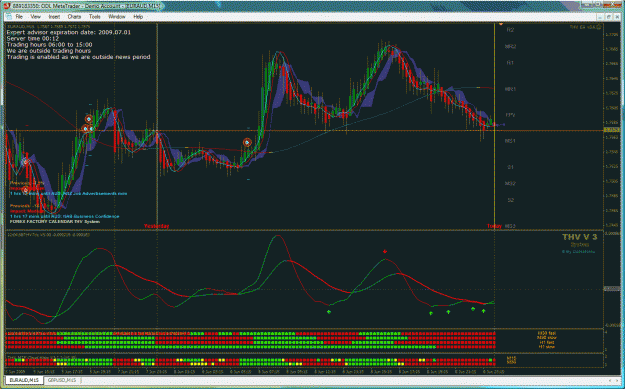Image resolution: width=625 pixels, height=389 pixels.
Task: Click the 'THV V 3' system label
Action: [x=580, y=237]
